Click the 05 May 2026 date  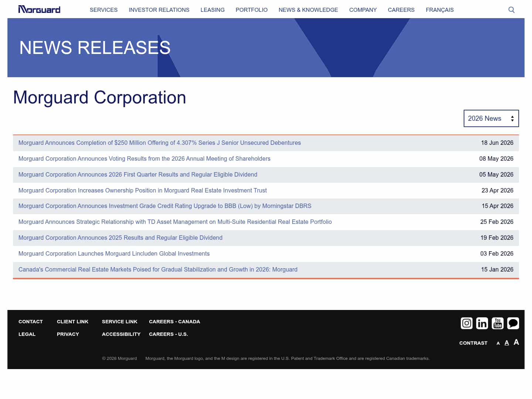496,174
